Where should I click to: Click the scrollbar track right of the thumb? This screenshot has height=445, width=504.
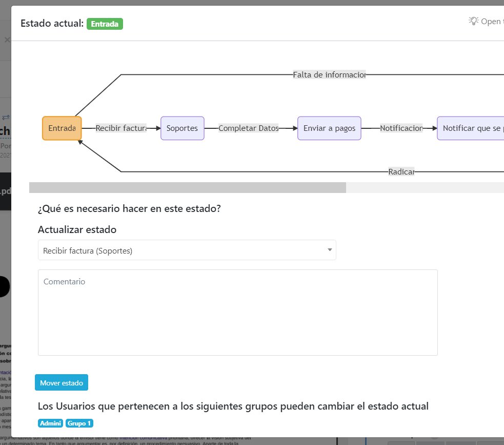point(425,187)
